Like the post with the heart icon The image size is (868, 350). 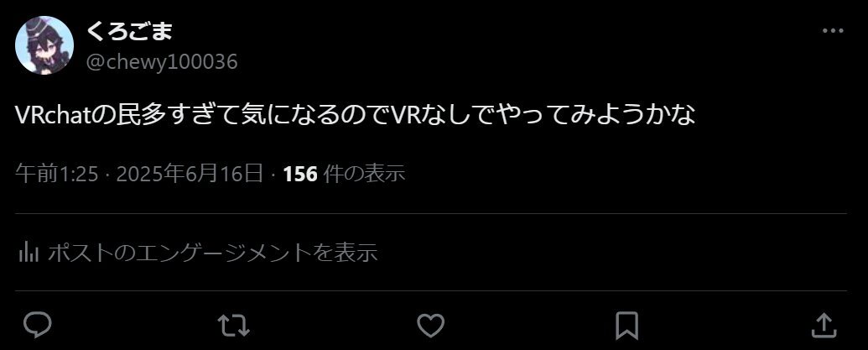click(x=430, y=325)
